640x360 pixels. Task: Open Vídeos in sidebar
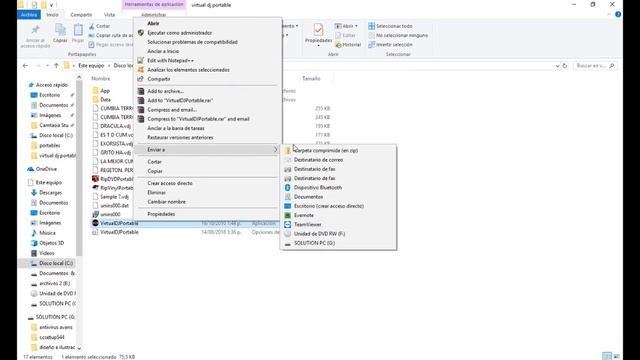[47, 253]
